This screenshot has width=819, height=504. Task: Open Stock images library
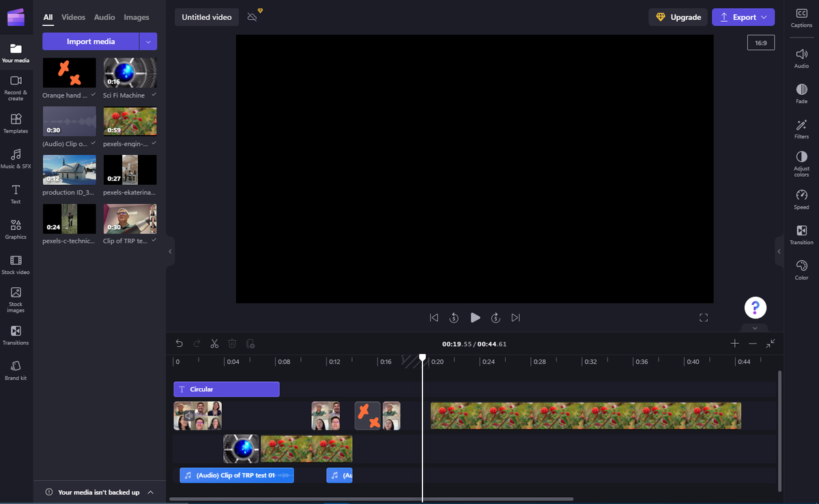16,300
